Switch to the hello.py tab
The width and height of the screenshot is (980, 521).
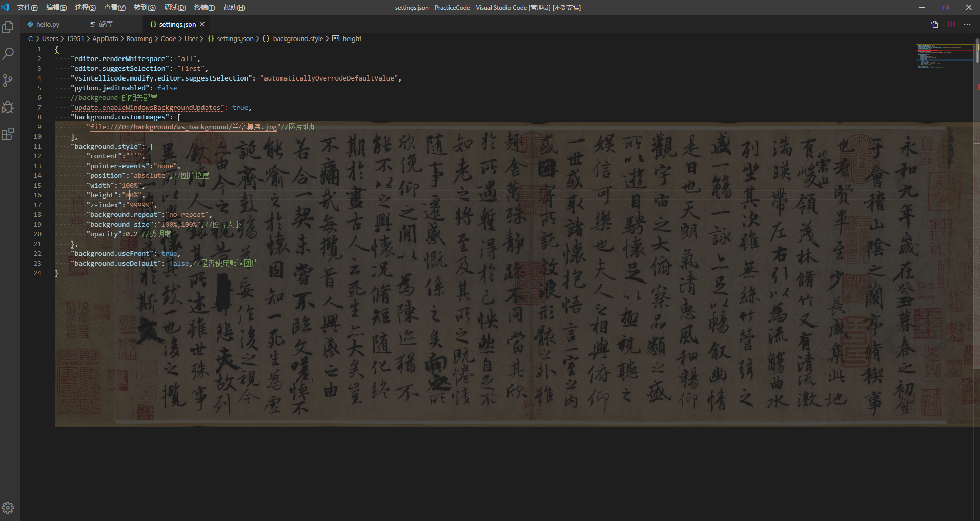pyautogui.click(x=46, y=24)
